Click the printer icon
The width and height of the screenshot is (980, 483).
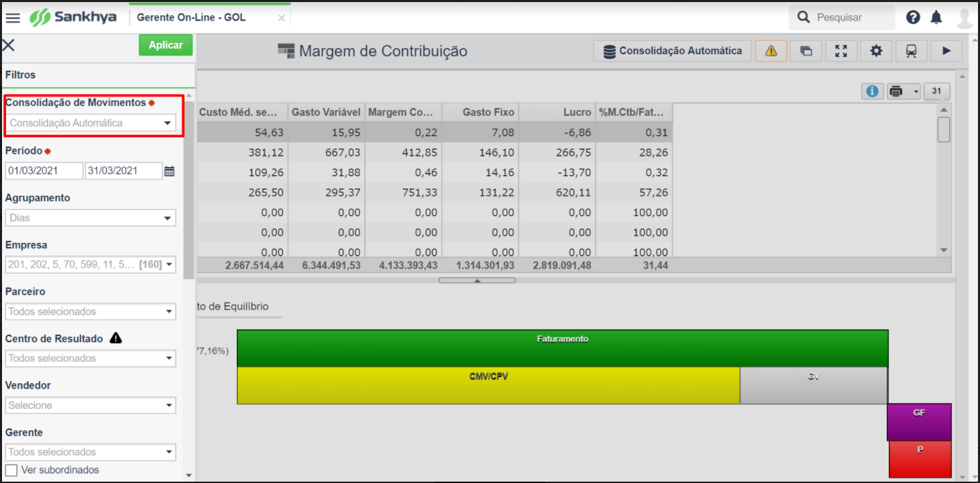895,91
